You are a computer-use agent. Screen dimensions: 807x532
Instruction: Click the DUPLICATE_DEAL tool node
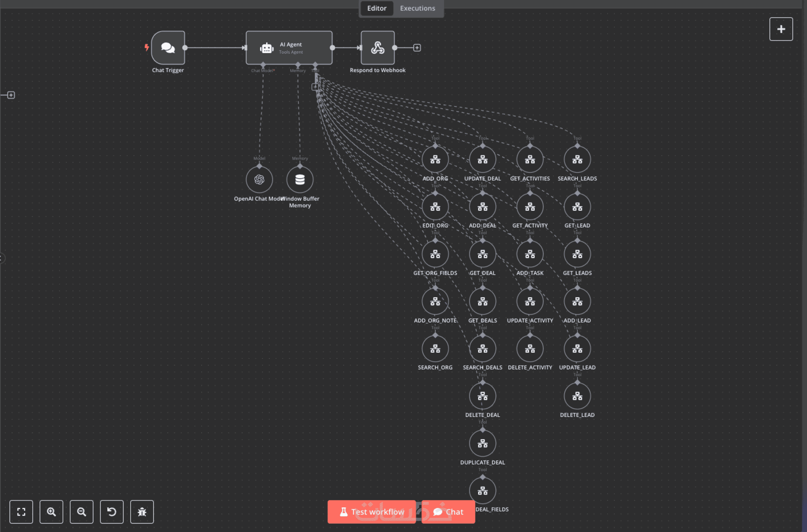point(483,443)
